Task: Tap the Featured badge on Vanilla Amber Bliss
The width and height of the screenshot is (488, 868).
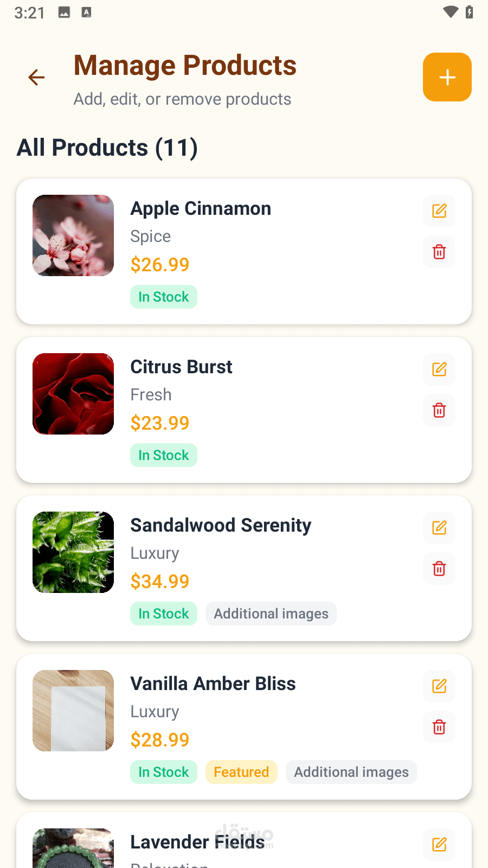Action: [x=241, y=772]
